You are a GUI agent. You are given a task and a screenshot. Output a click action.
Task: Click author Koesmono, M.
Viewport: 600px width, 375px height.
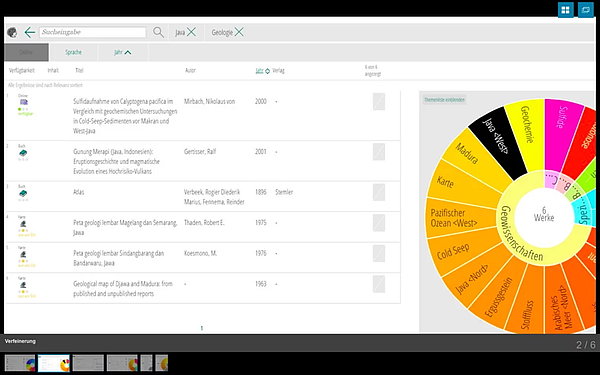(201, 253)
